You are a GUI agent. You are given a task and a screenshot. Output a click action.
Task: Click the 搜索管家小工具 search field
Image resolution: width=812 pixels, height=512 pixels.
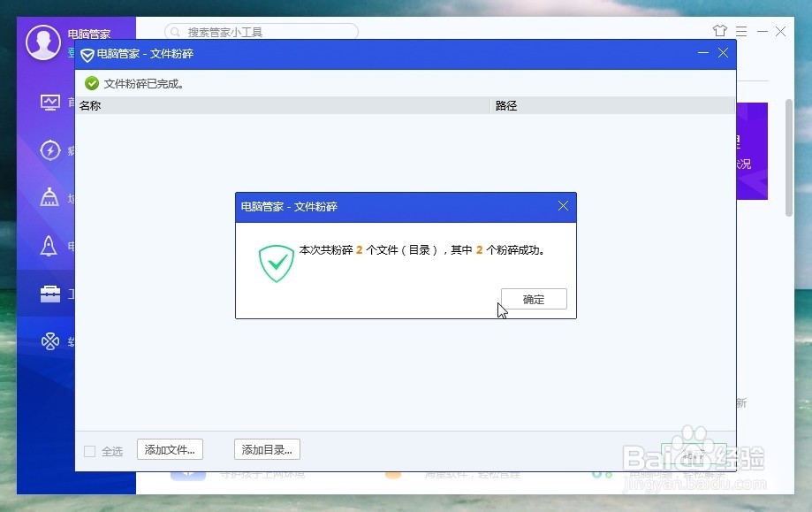click(262, 32)
